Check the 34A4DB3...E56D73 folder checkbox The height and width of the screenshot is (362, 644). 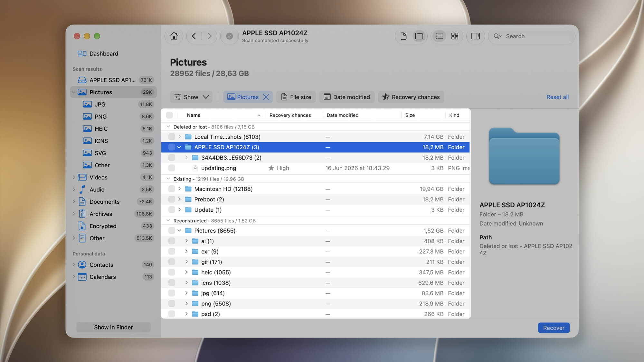[x=172, y=158]
